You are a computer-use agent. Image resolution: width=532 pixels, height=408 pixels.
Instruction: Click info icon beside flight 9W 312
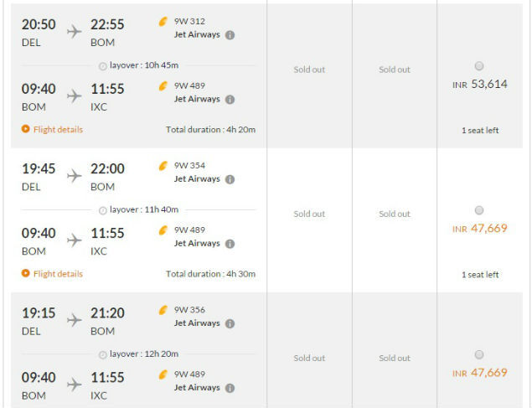[x=230, y=35]
